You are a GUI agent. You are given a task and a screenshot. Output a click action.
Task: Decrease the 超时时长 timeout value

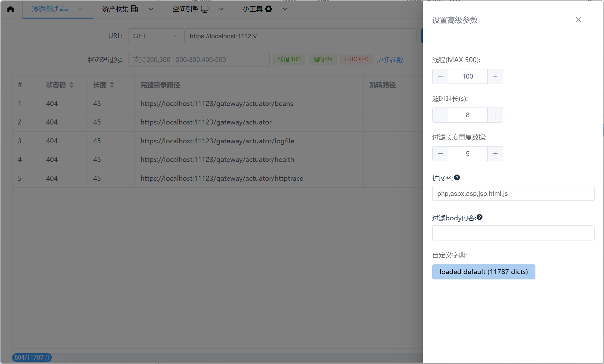440,115
